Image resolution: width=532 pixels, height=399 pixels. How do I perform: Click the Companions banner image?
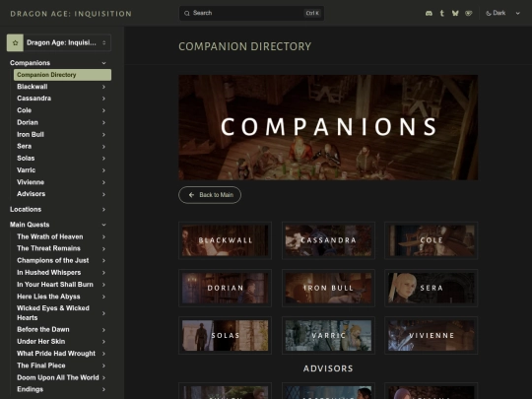click(x=328, y=127)
